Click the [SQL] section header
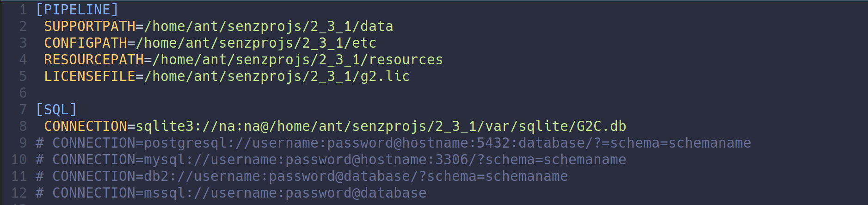The width and height of the screenshot is (868, 205). point(56,110)
